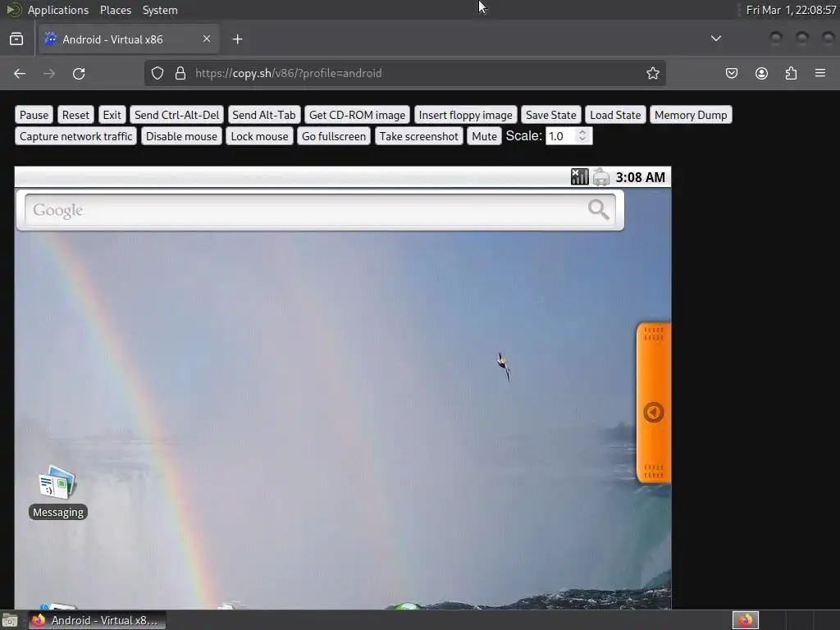
Task: Click the Pause emulator button
Action: (x=34, y=115)
